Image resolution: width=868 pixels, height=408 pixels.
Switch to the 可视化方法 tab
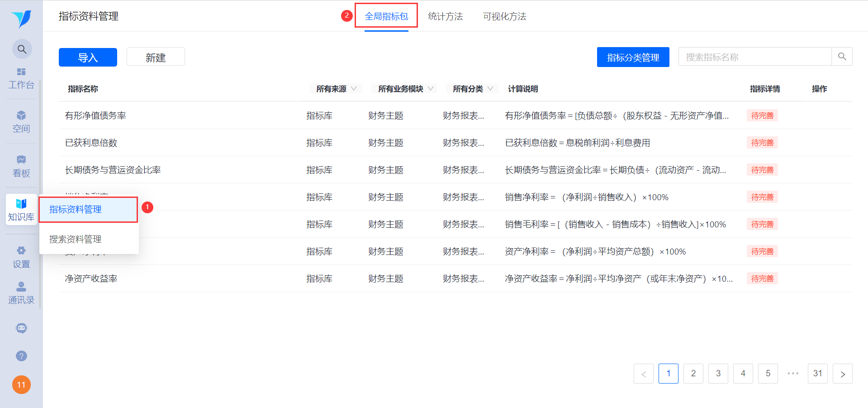point(505,16)
